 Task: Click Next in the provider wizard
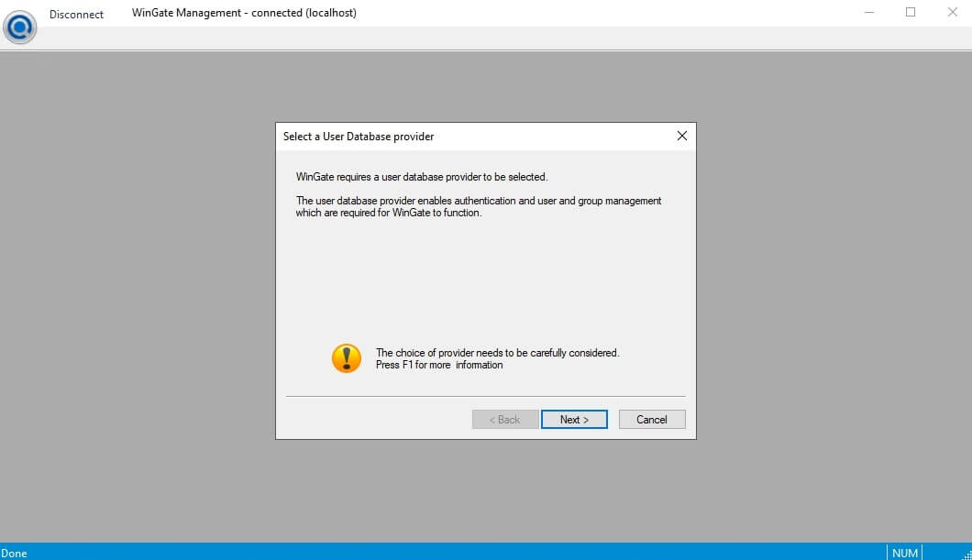click(574, 420)
